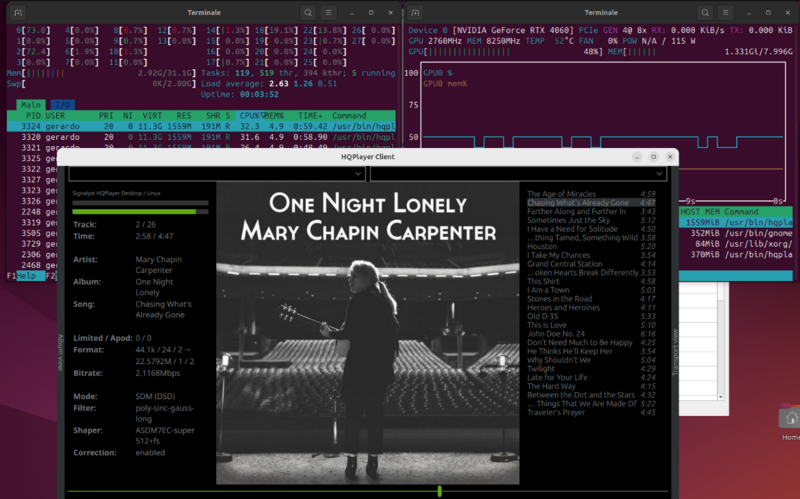The height and width of the screenshot is (499, 800).
Task: Switch to the I/O tab in htop
Action: pos(61,104)
